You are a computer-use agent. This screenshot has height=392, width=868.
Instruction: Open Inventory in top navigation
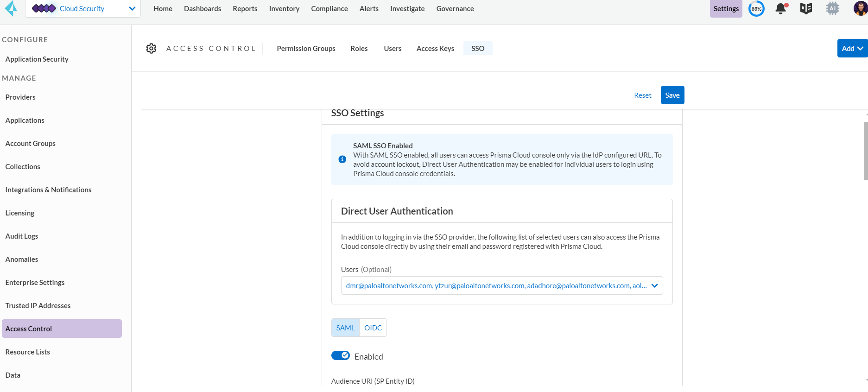pyautogui.click(x=284, y=8)
